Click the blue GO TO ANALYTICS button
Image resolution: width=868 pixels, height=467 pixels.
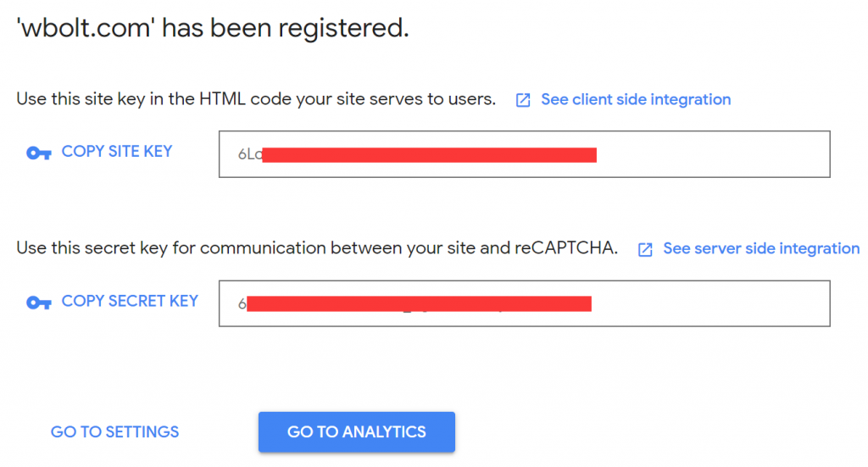point(356,431)
